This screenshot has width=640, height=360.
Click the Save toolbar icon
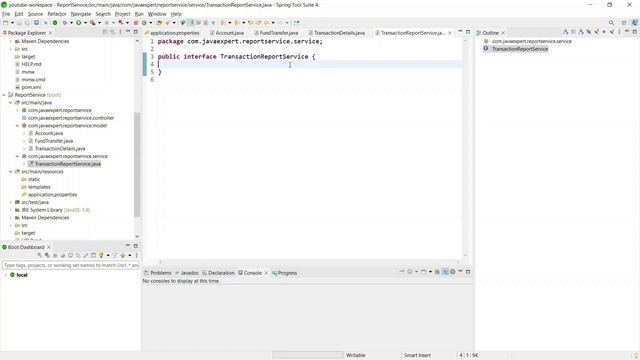tap(19, 23)
